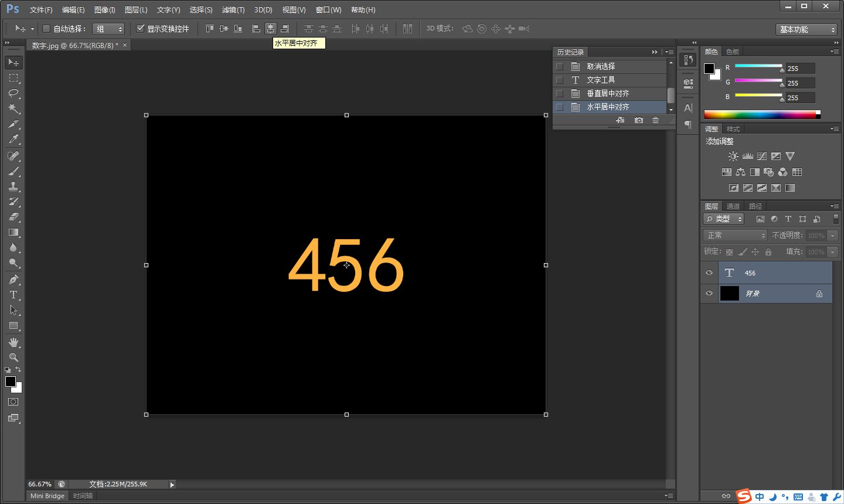Screen dimensions: 844x504
Task: Click the Brightness/Contrast adjustment icon
Action: point(733,156)
